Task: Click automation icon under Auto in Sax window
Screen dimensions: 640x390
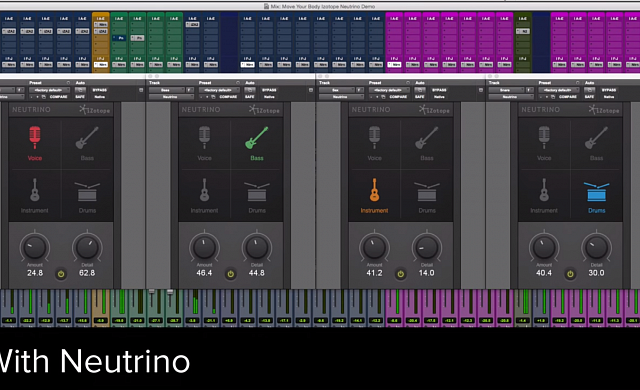Action: 420,90
